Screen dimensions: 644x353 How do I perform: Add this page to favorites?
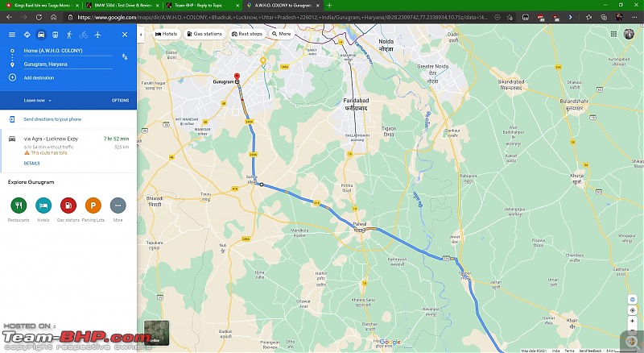coord(510,17)
